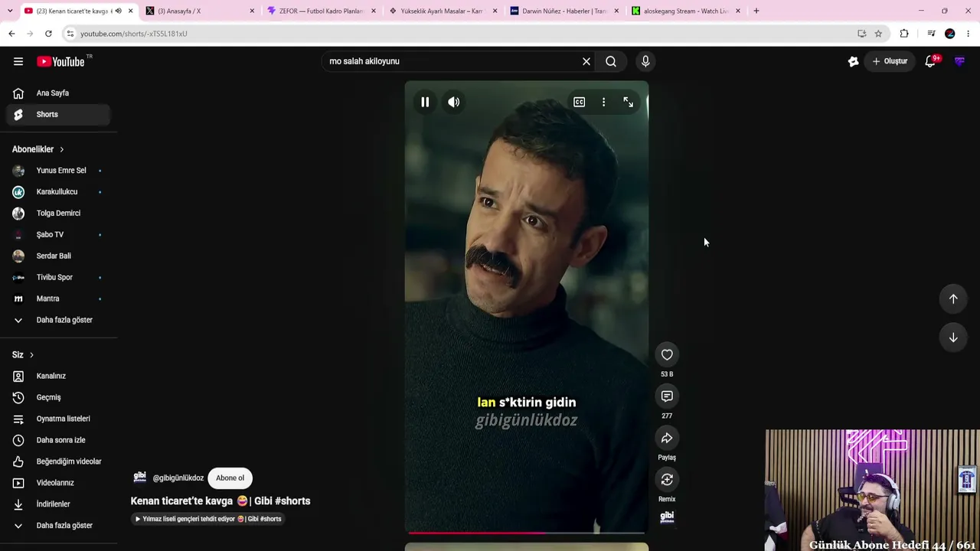Switch to the aloskegang Stream tab
Image resolution: width=980 pixels, height=551 pixels.
(x=686, y=11)
